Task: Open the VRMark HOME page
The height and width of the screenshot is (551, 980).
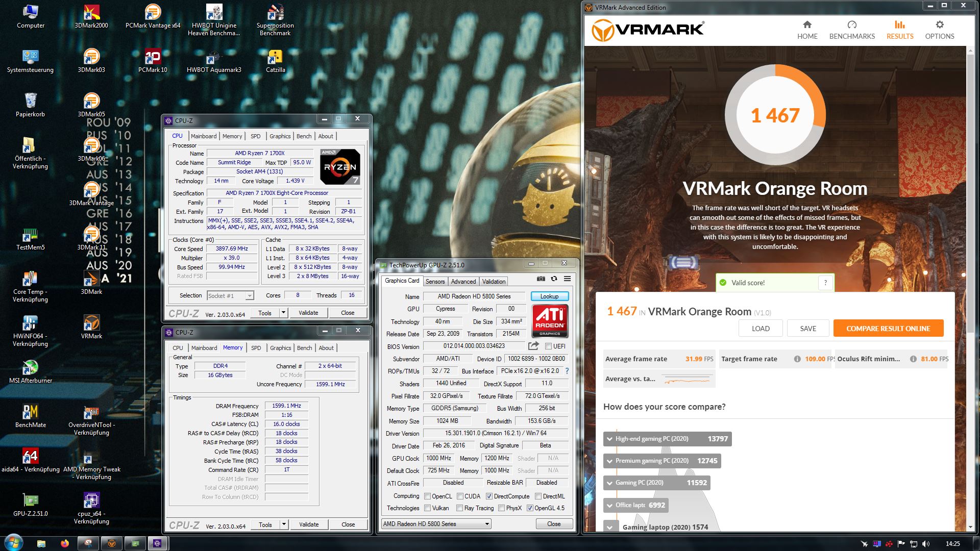Action: (x=807, y=30)
